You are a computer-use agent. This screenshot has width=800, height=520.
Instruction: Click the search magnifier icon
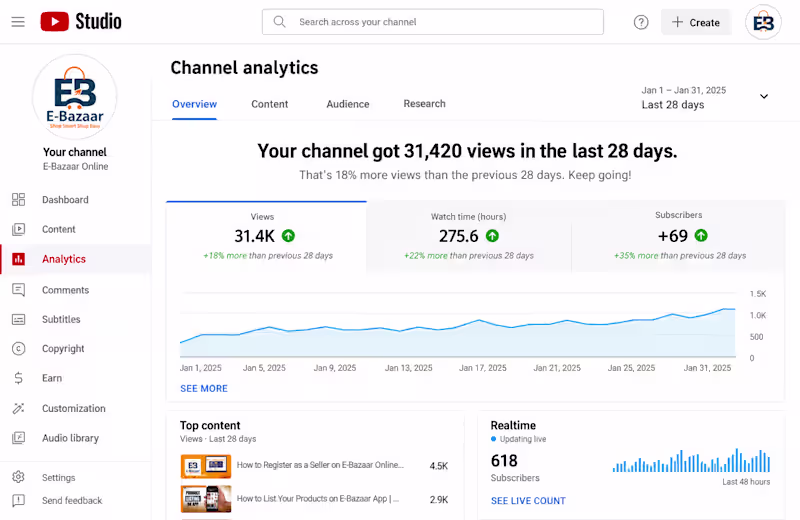279,21
